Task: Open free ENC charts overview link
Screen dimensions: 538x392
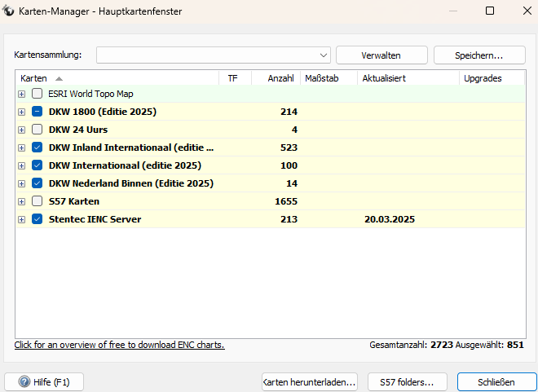Action: [119, 345]
